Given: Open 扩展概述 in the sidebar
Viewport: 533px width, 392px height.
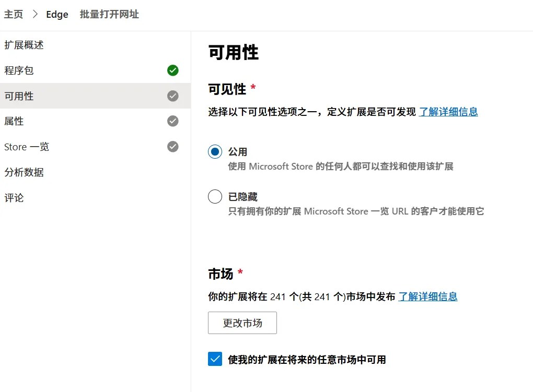Looking at the screenshot, I should [x=24, y=45].
